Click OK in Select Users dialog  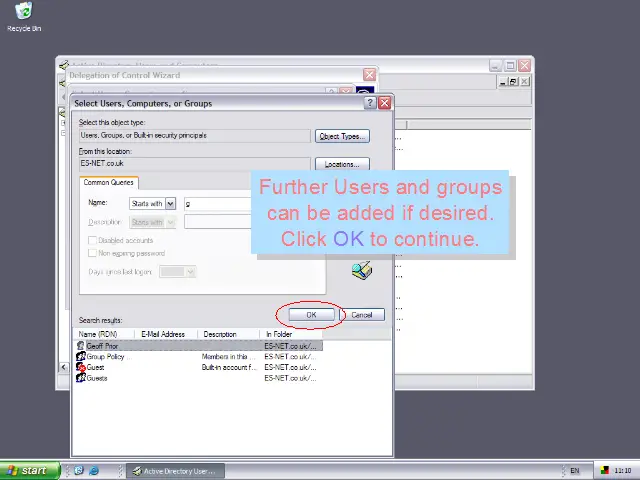point(311,315)
